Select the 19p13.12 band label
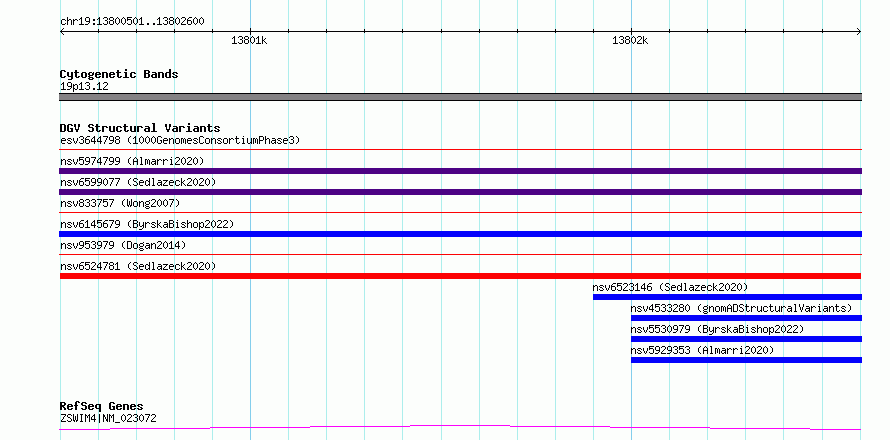 84,87
